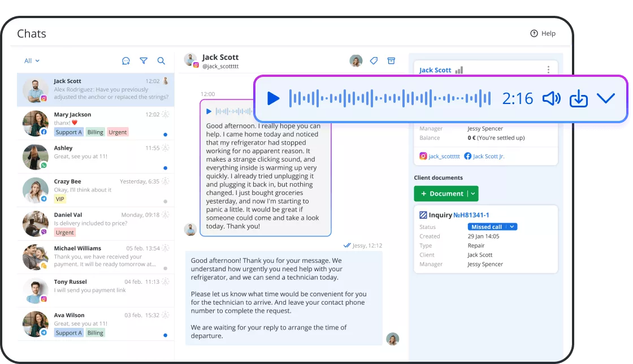This screenshot has width=633, height=364.
Task: Play the voice message
Action: [x=273, y=98]
